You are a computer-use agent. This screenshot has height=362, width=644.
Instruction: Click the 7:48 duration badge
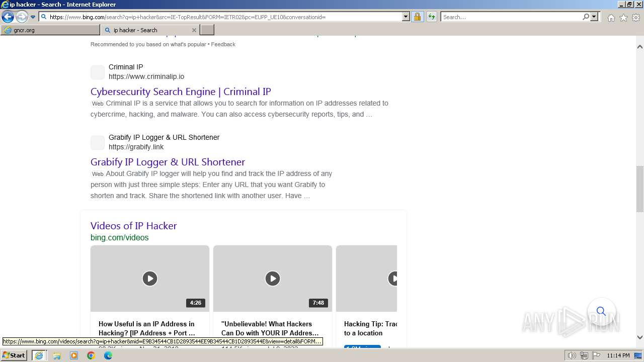tap(318, 303)
